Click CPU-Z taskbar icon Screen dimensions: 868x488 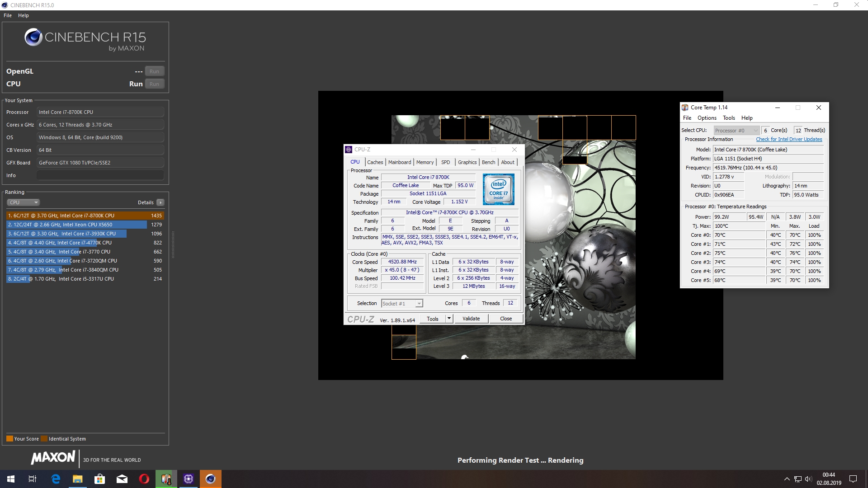189,479
